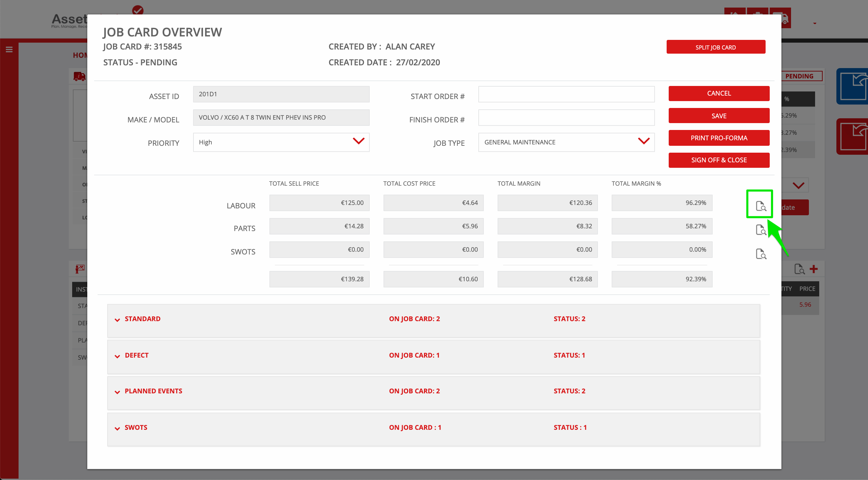
Task: Click DEFECT row's STATUS: 1 text
Action: (x=569, y=355)
